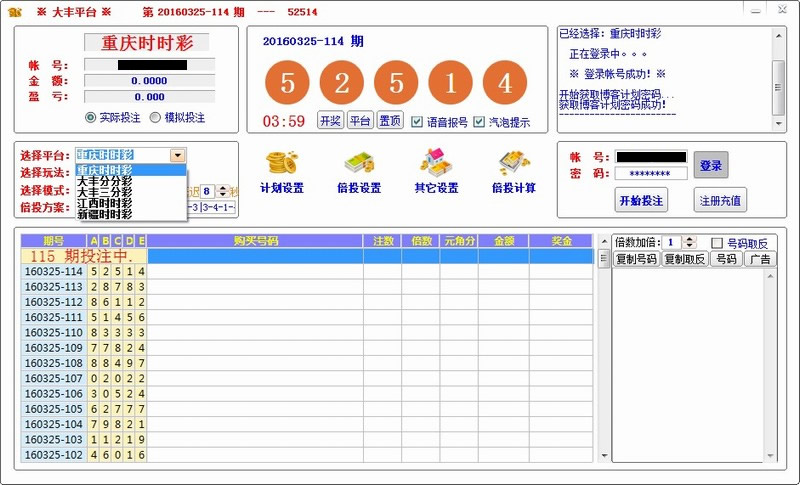Toggle the 语音报号 checkbox
Viewport: 800px width, 485px height.
[417, 122]
